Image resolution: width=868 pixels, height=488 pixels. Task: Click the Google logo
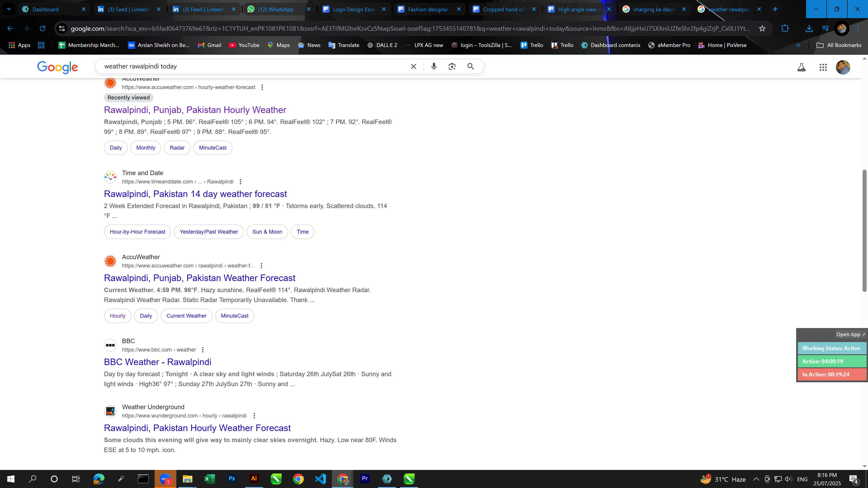(x=57, y=67)
